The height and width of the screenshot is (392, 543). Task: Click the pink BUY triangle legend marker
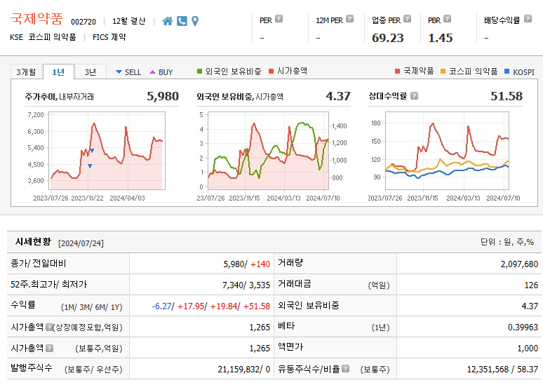[152, 72]
